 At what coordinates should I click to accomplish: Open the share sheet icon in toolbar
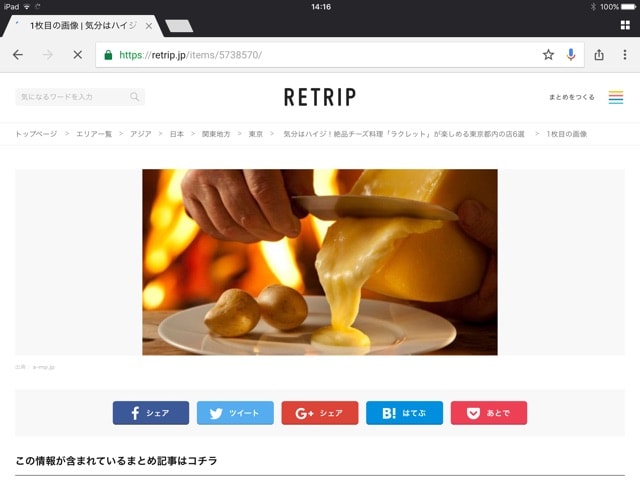(x=599, y=55)
